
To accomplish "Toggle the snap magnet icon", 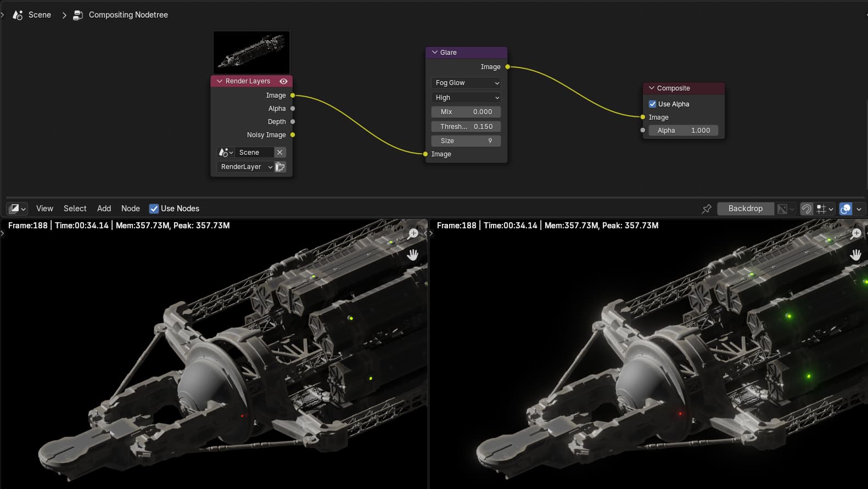I will click(x=806, y=209).
